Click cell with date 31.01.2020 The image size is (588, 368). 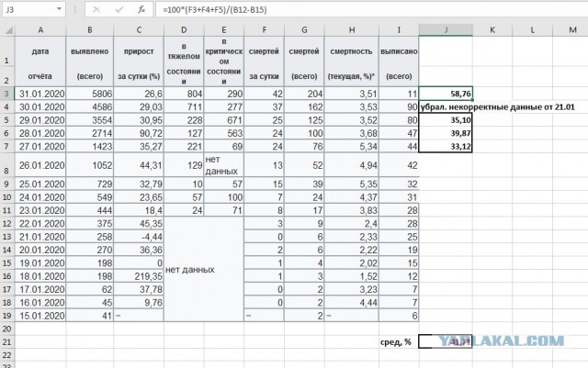(x=40, y=94)
